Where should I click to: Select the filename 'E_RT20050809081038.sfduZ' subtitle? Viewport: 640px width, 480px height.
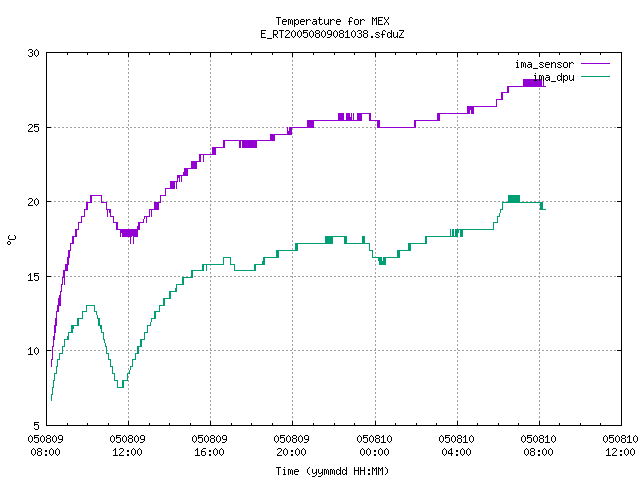tap(332, 34)
